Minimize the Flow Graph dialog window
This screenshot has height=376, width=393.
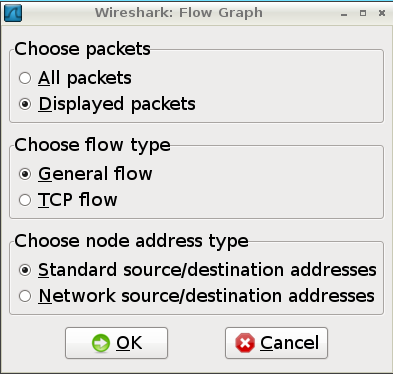click(344, 13)
